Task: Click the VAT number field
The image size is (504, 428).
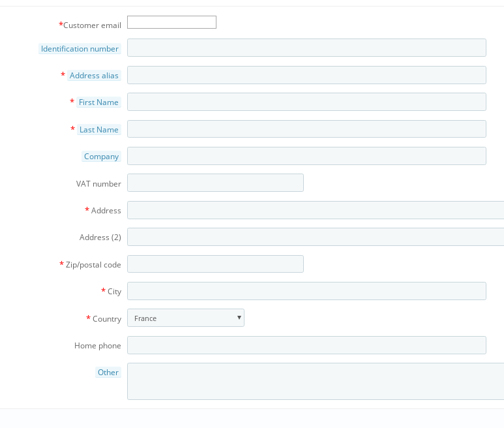Action: click(215, 183)
